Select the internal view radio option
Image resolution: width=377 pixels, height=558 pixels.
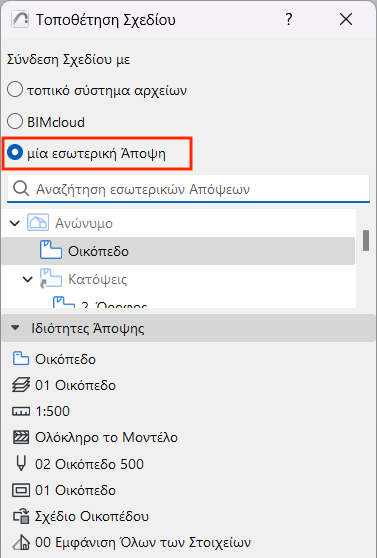(x=15, y=153)
